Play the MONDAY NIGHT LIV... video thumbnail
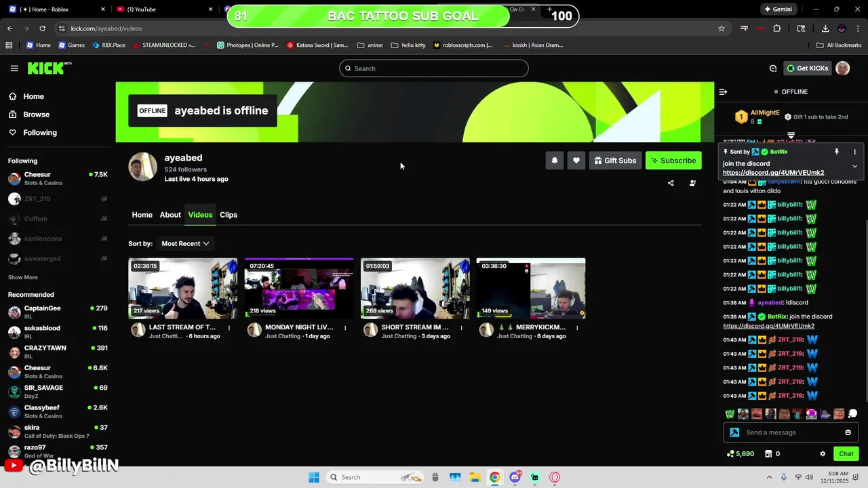The image size is (868, 488). (x=299, y=288)
